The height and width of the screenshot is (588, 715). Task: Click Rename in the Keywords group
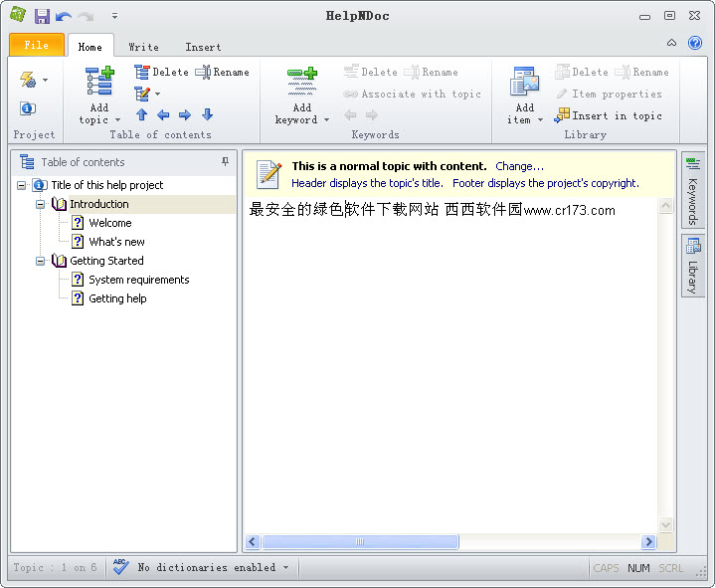tap(431, 72)
